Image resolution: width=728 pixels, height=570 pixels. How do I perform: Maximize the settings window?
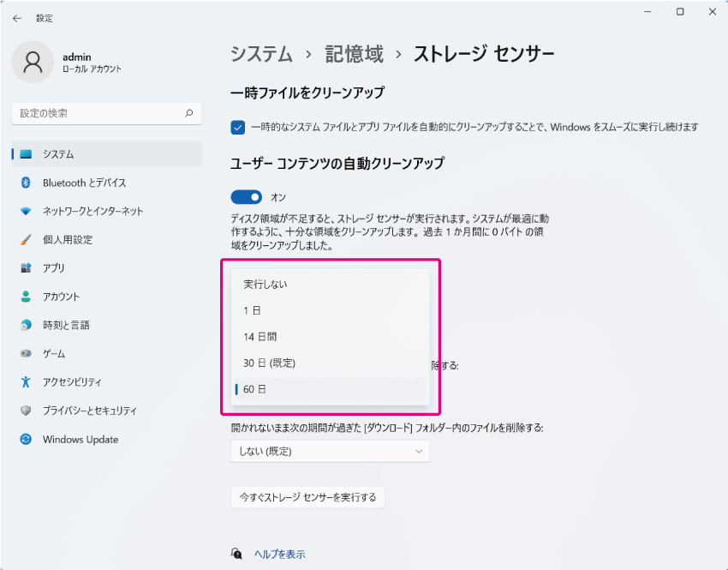click(680, 12)
